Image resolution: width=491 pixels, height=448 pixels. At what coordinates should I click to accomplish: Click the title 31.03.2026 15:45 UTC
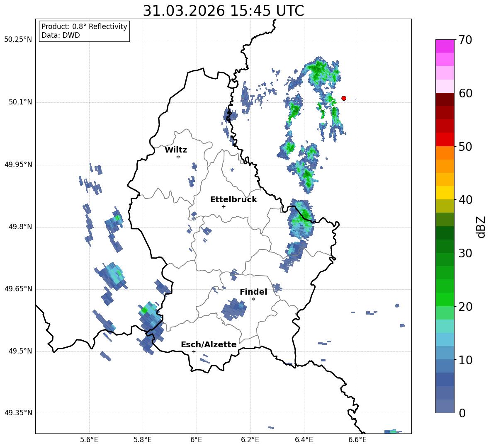click(223, 11)
